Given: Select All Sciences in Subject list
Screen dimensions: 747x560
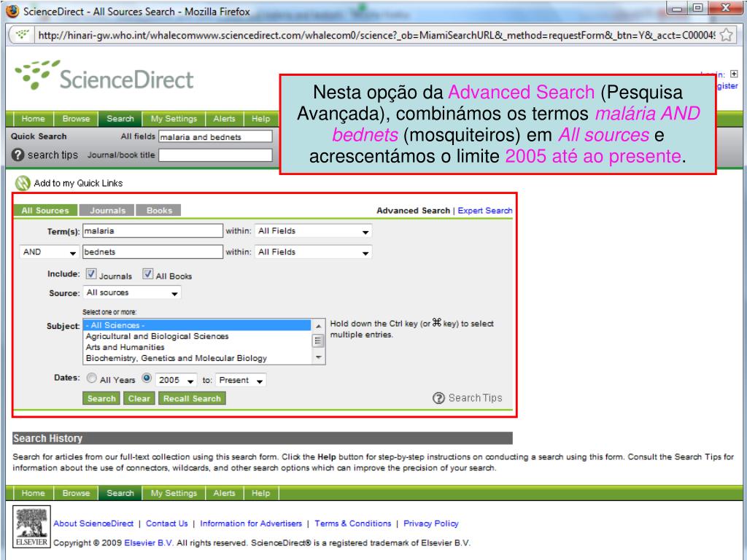Looking at the screenshot, I should click(x=197, y=325).
